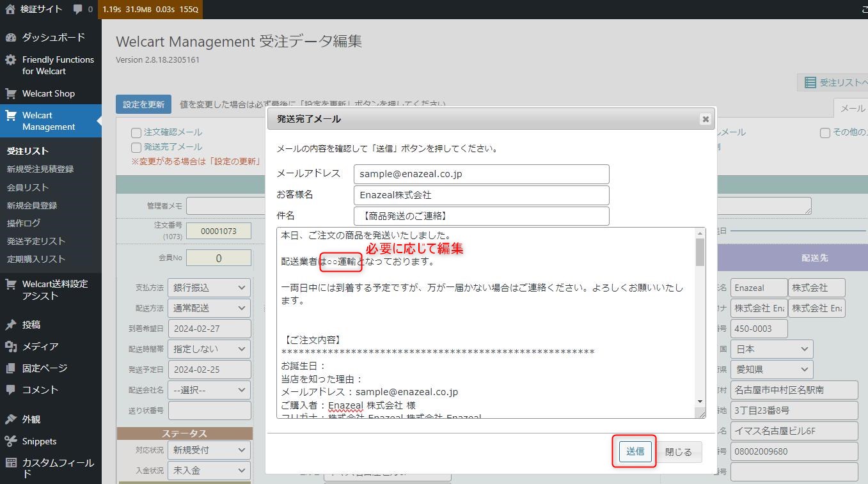Click the メディア media icon
Image resolution: width=868 pixels, height=484 pixels.
pos(11,347)
